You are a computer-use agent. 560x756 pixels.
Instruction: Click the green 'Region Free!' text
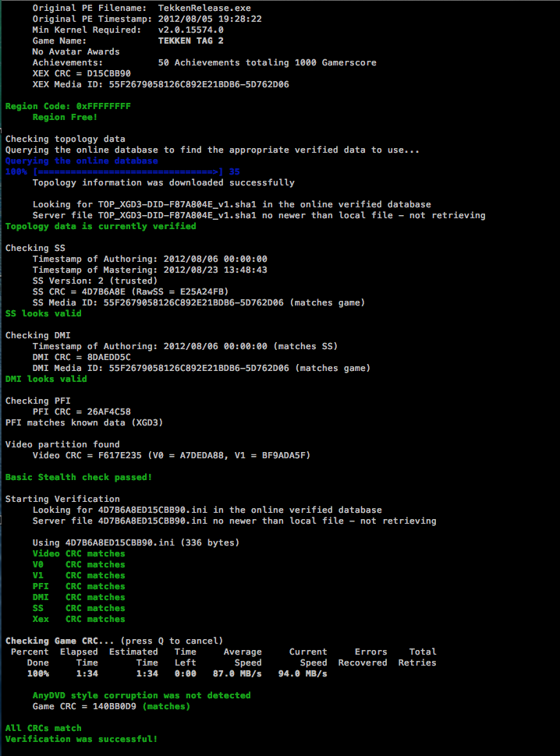click(65, 117)
